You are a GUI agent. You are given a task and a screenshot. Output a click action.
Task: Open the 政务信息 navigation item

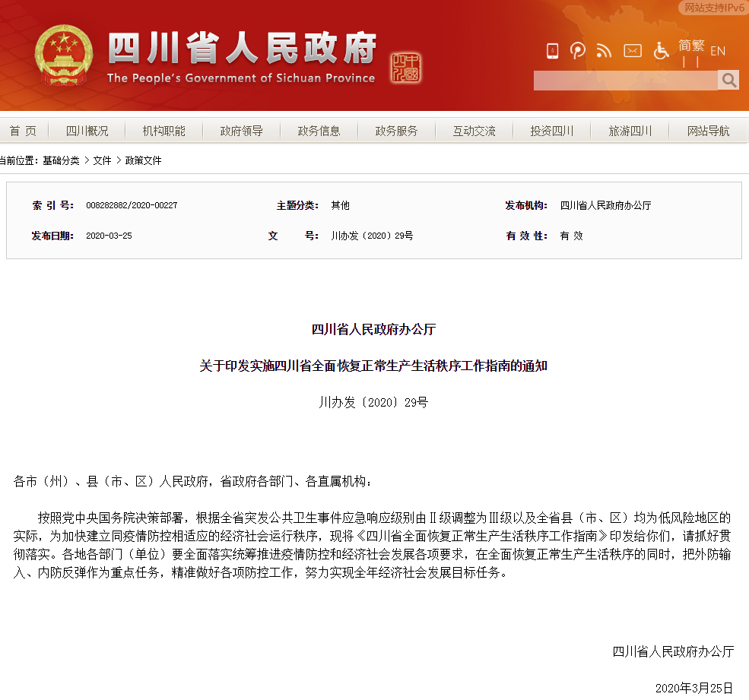tap(319, 131)
